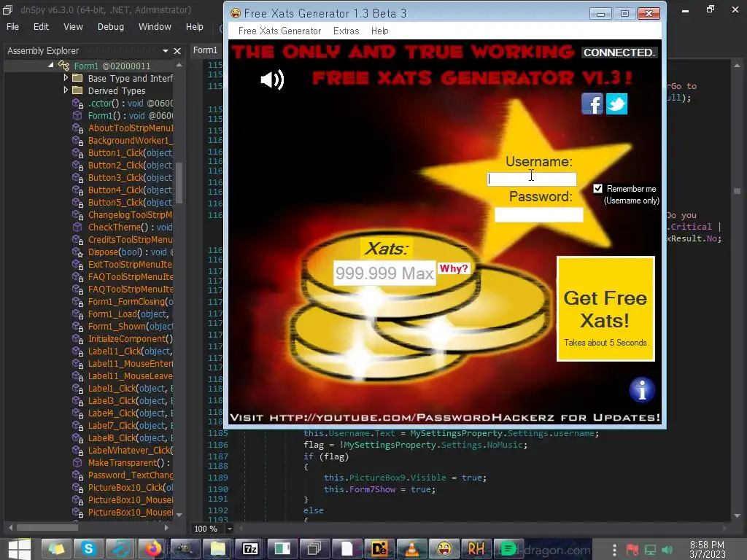Open VLC cone icon in taskbar
The width and height of the screenshot is (747, 560).
(x=412, y=549)
